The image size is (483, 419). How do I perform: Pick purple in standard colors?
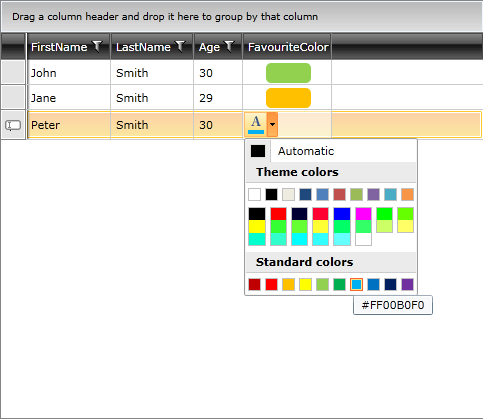[x=407, y=284]
